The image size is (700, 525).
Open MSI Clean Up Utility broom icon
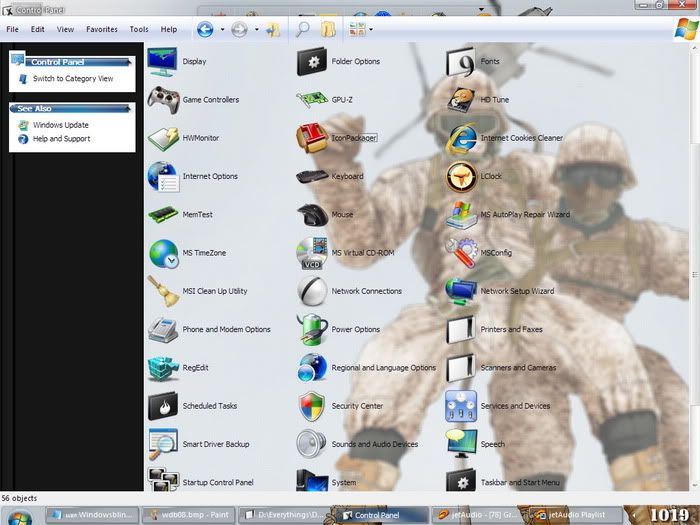(x=163, y=291)
